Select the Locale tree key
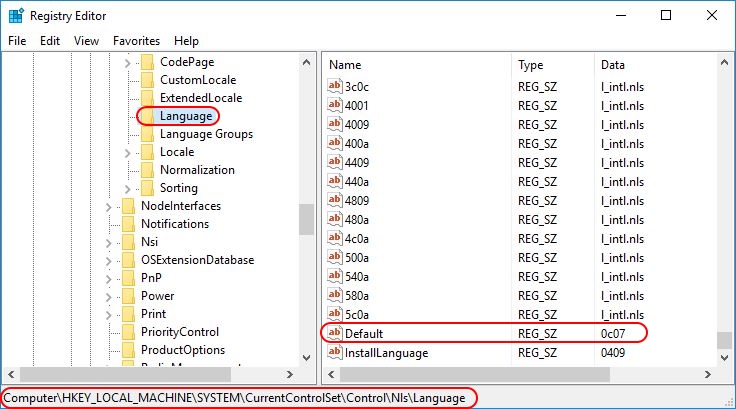 click(x=177, y=152)
